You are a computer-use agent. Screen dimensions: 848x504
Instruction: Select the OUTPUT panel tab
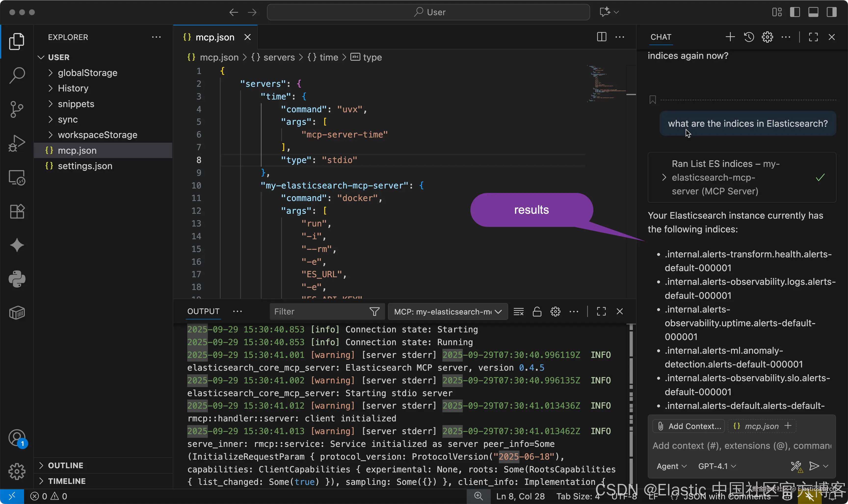point(203,311)
